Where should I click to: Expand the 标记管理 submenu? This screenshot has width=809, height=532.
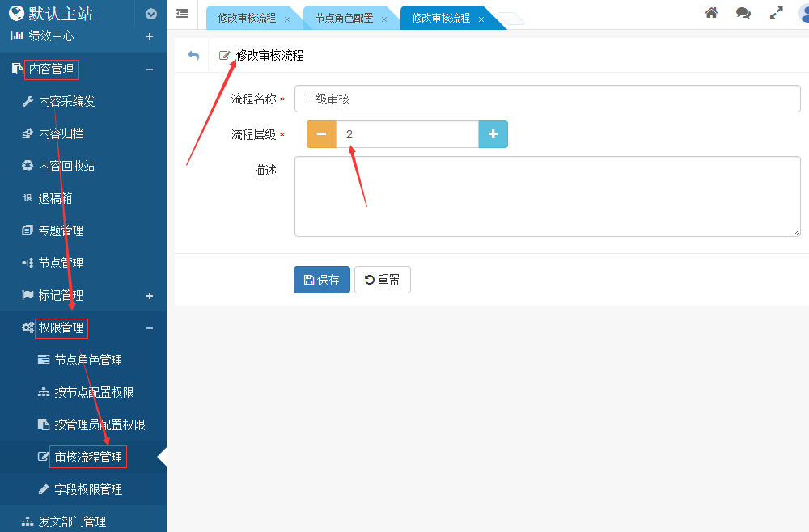[149, 296]
